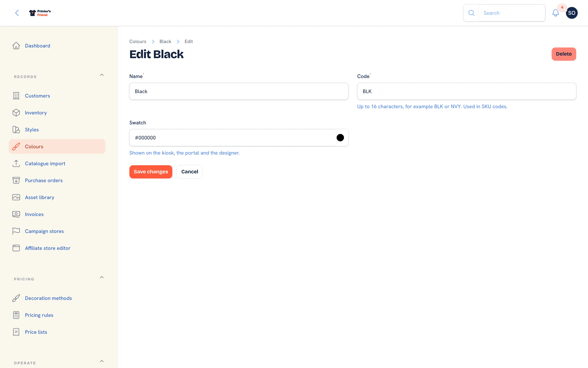Click the Decoration methods brush icon
This screenshot has width=588, height=368.
[16, 298]
